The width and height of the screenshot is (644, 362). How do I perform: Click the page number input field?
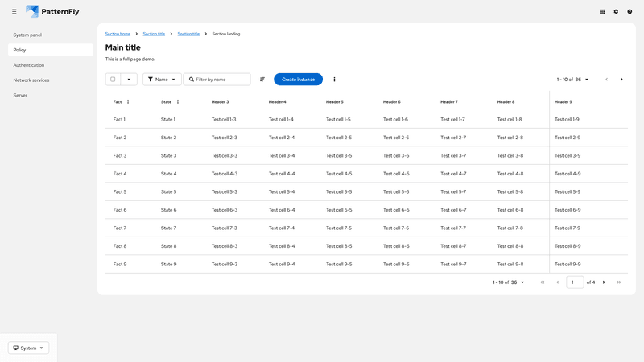575,282
